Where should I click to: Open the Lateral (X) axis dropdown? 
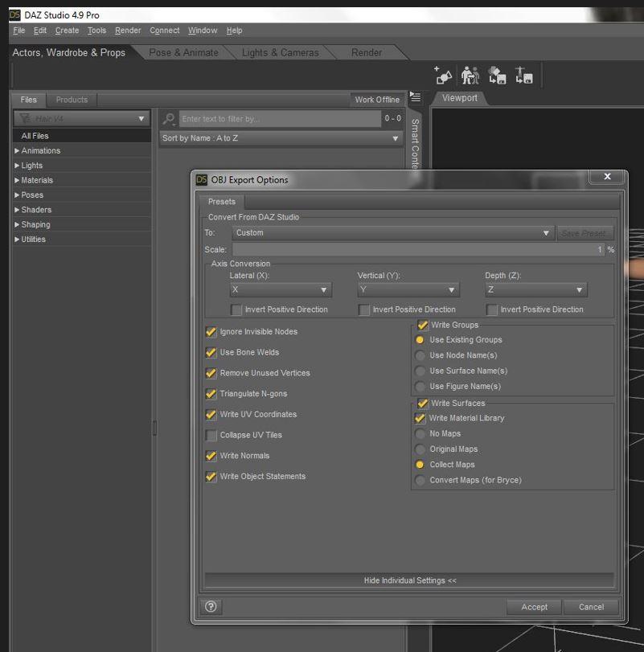click(x=281, y=289)
